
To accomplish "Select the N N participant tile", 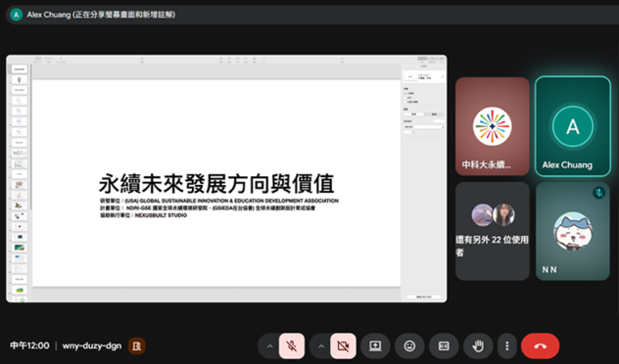I will [x=573, y=231].
